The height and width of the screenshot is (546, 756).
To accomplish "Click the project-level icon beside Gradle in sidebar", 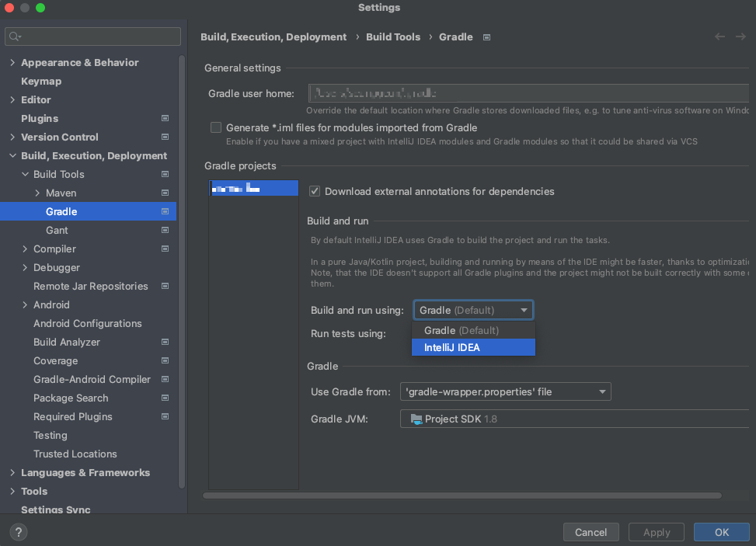I will [x=165, y=211].
